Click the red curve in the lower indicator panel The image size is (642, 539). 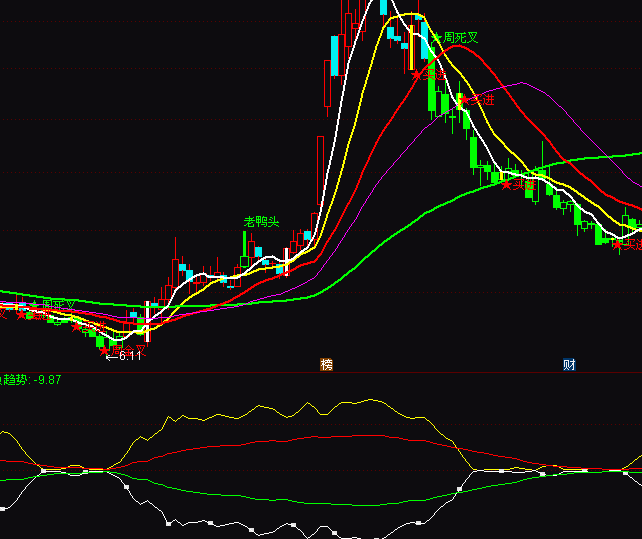pos(300,439)
